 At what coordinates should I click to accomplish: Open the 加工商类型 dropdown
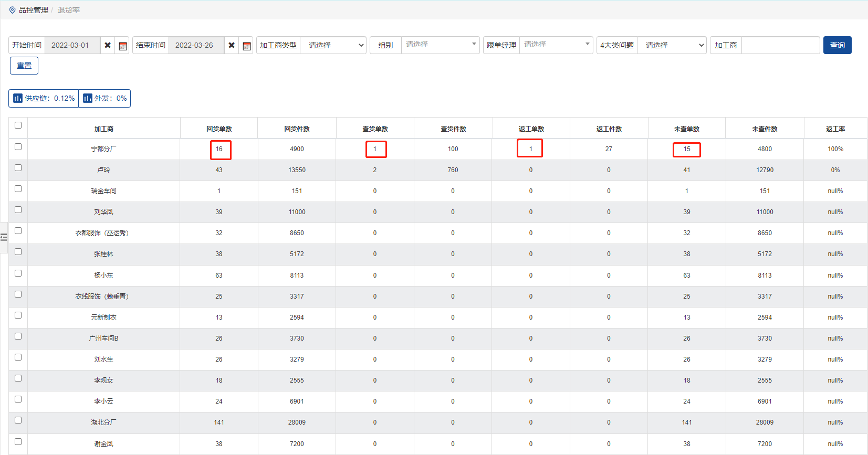point(333,45)
